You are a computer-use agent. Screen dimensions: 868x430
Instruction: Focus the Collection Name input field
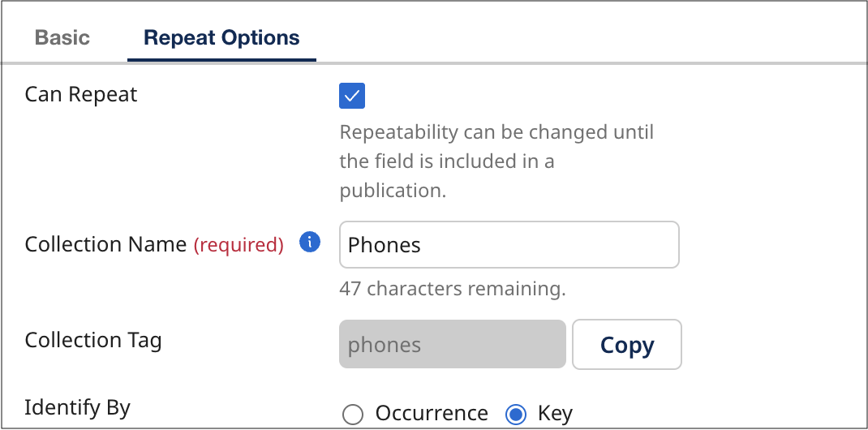[x=509, y=244]
